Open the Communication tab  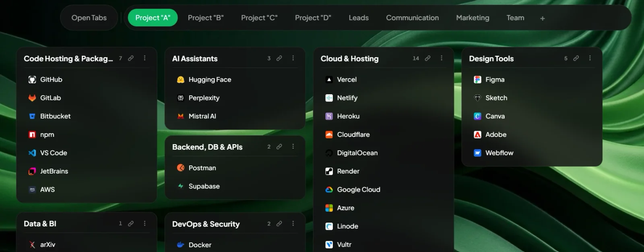click(x=413, y=18)
